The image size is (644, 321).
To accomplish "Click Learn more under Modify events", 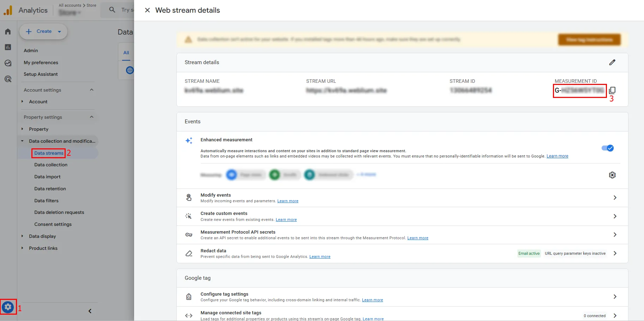I will click(288, 201).
